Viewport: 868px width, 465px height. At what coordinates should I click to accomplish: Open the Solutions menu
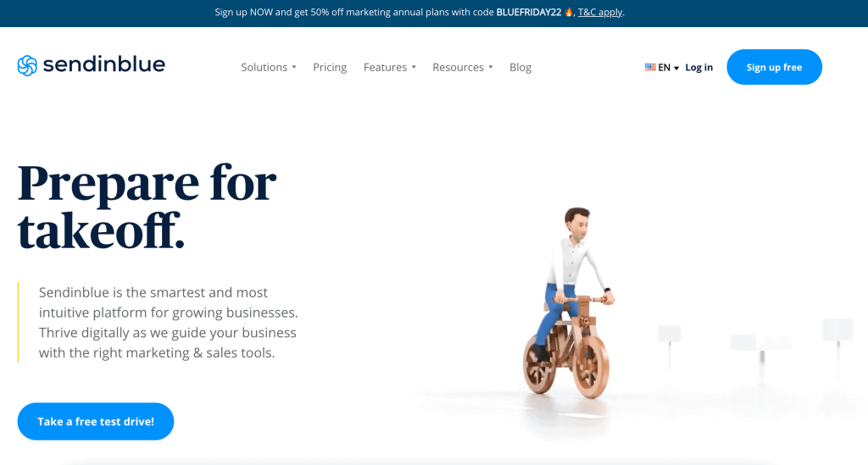pos(264,67)
